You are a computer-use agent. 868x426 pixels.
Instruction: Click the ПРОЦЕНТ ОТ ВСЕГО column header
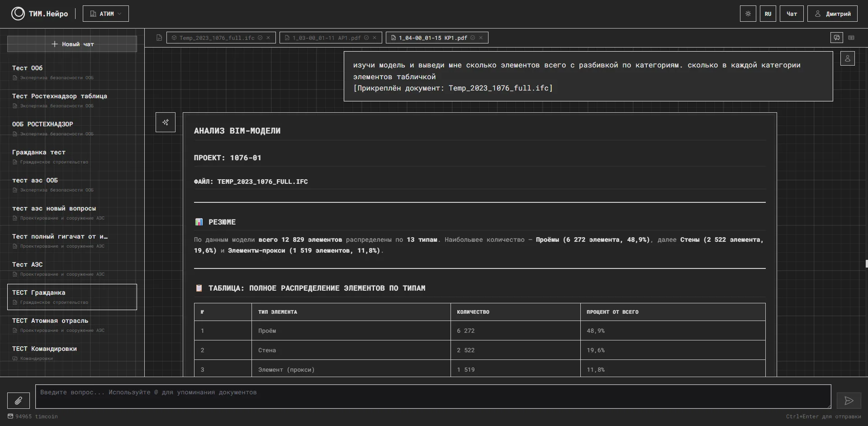coord(612,312)
